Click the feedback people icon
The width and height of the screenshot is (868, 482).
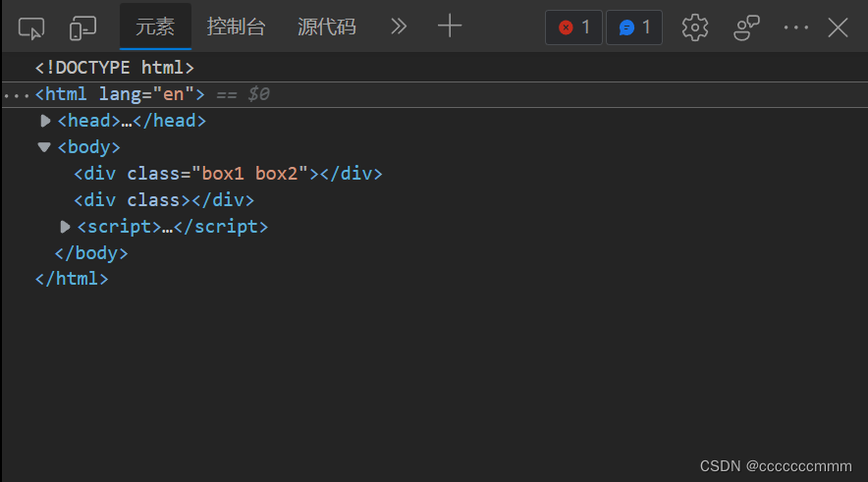click(746, 27)
